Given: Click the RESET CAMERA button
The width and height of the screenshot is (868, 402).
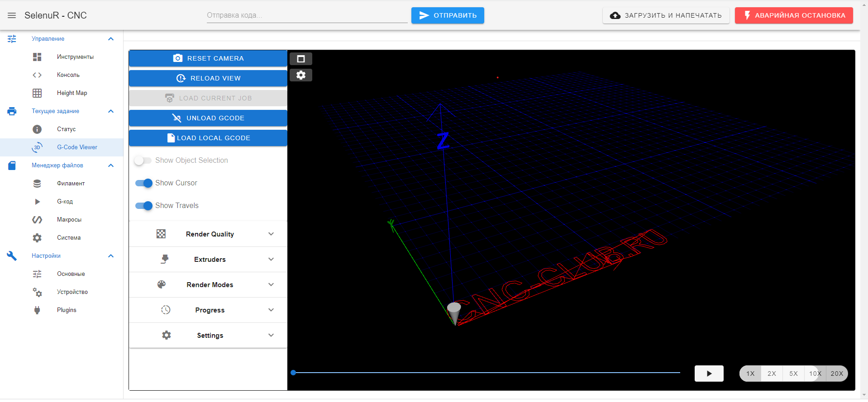Looking at the screenshot, I should coord(208,58).
